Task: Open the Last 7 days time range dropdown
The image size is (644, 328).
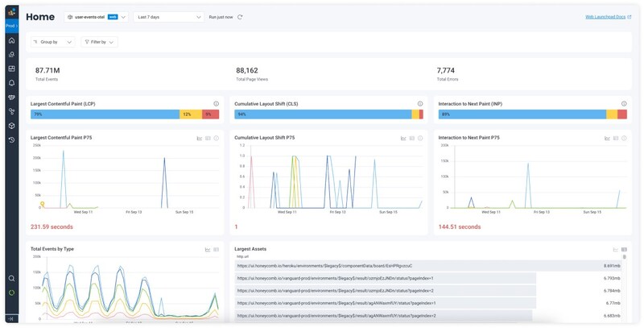Action: coord(169,17)
